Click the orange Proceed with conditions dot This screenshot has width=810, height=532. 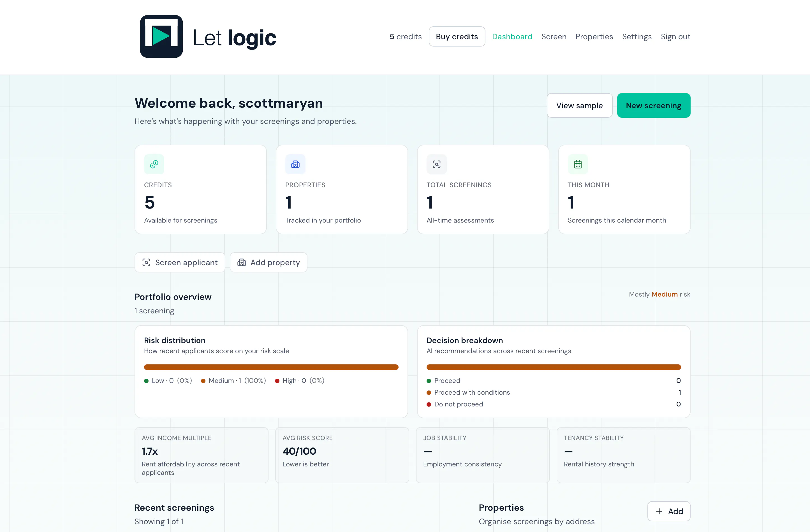click(429, 393)
